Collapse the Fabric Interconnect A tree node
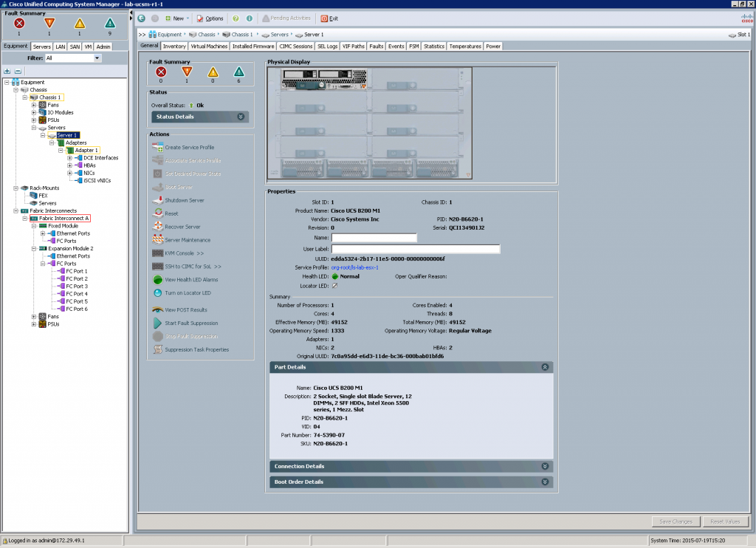 [24, 219]
